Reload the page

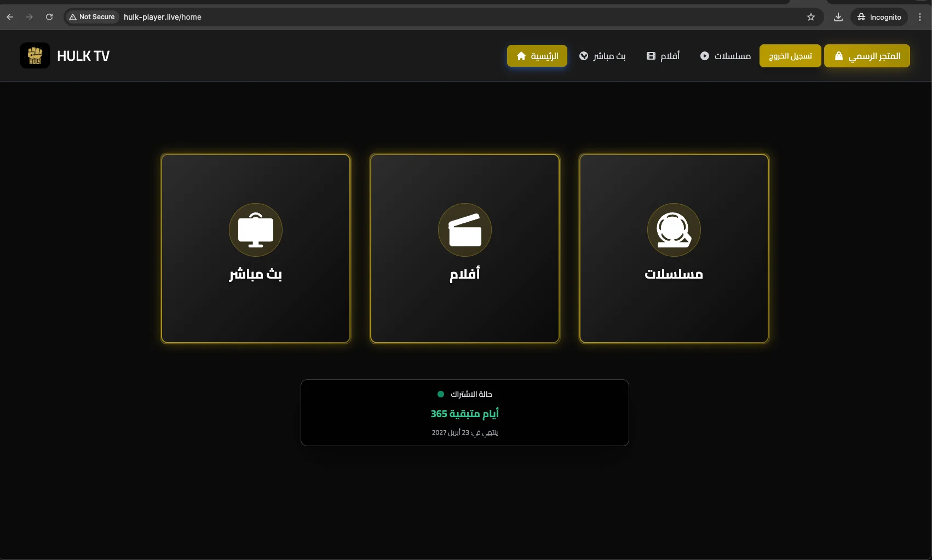pos(49,17)
